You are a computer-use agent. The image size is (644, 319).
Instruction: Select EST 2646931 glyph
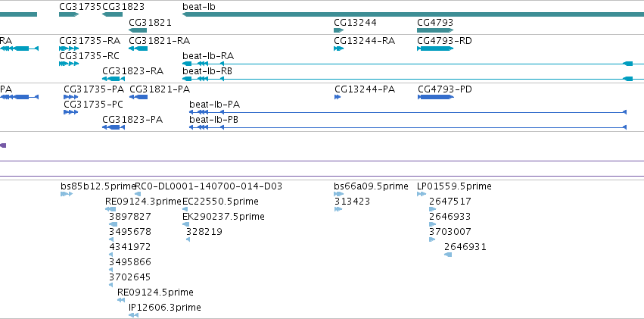pos(448,255)
